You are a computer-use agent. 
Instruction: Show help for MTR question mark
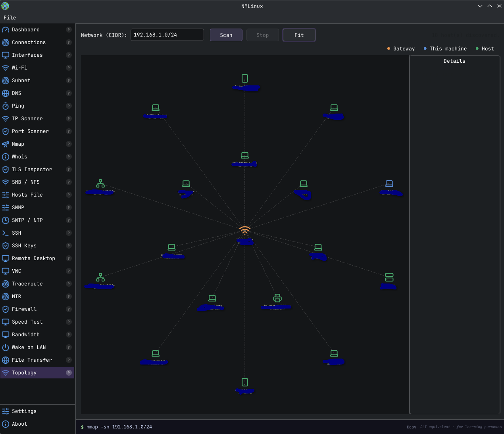click(x=69, y=297)
